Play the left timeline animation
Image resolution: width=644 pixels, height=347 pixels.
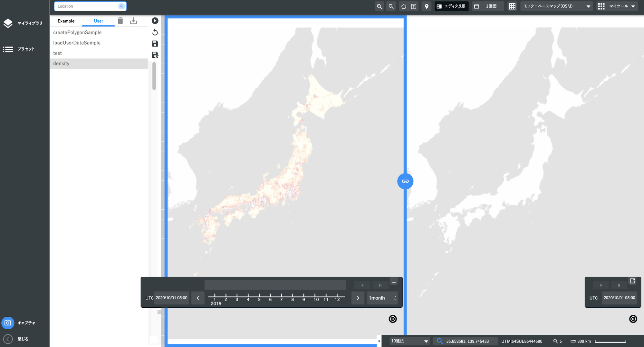pyautogui.click(x=362, y=285)
